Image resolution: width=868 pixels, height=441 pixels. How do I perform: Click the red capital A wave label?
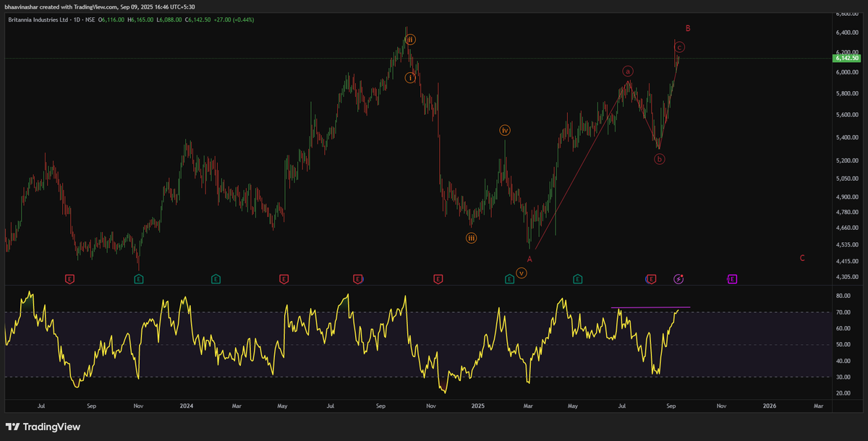pyautogui.click(x=529, y=258)
